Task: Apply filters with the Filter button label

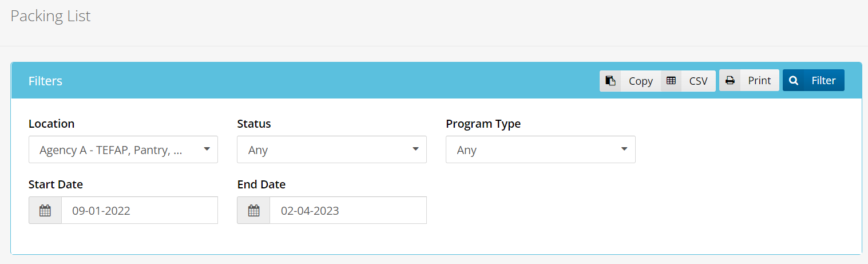Action: point(823,81)
